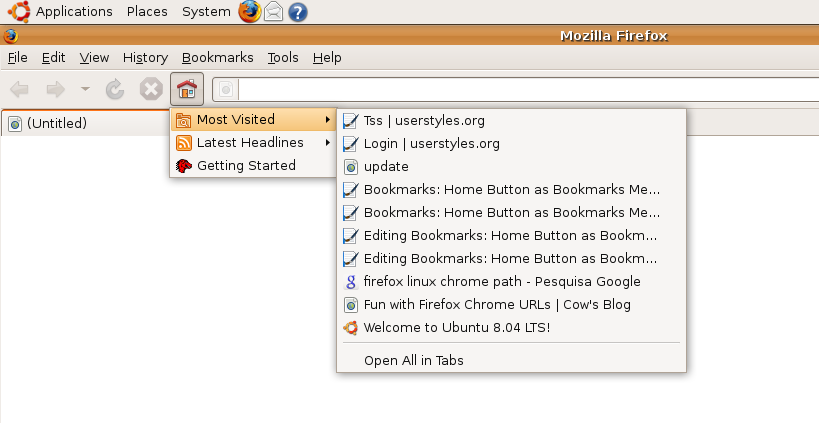Open the Bookmarks menu
819x423 pixels.
pos(217,57)
